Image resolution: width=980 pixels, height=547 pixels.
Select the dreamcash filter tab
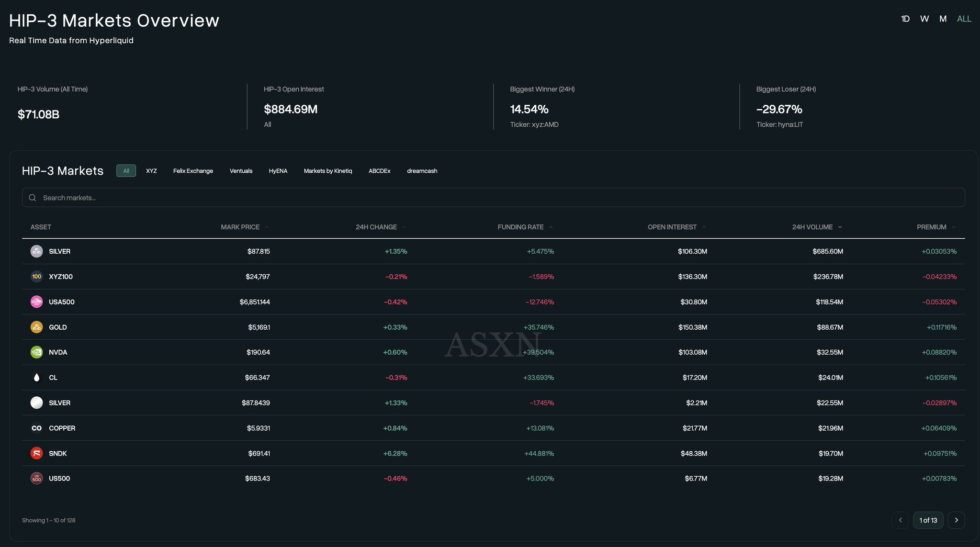tap(422, 171)
